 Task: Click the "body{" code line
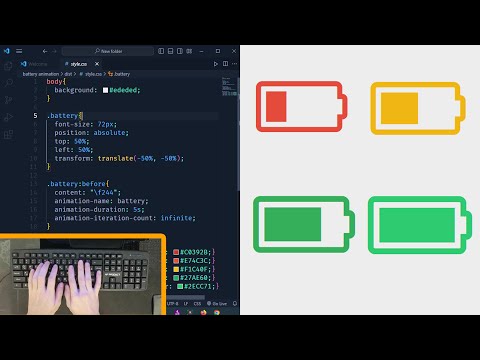point(56,82)
